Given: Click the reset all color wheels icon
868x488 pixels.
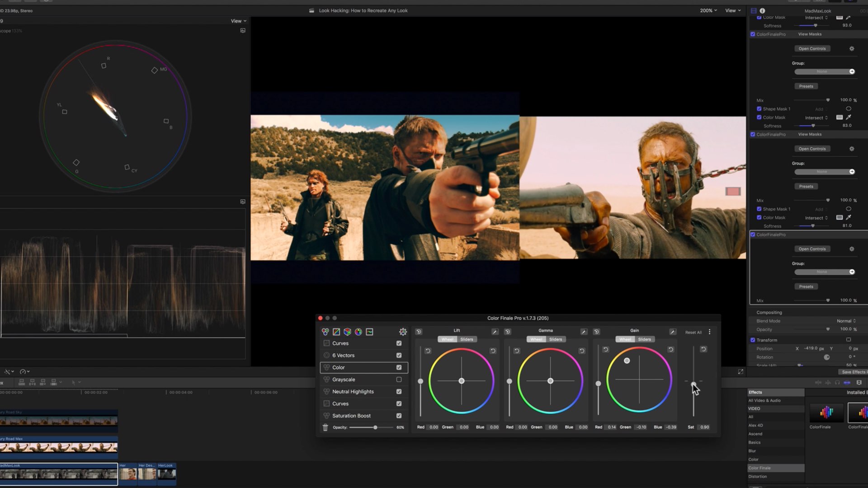Looking at the screenshot, I should point(693,332).
